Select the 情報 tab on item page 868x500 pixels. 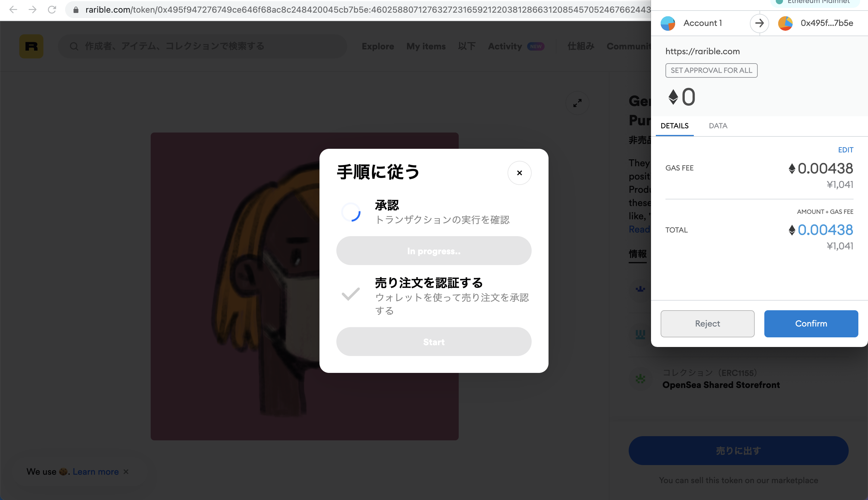coord(637,254)
